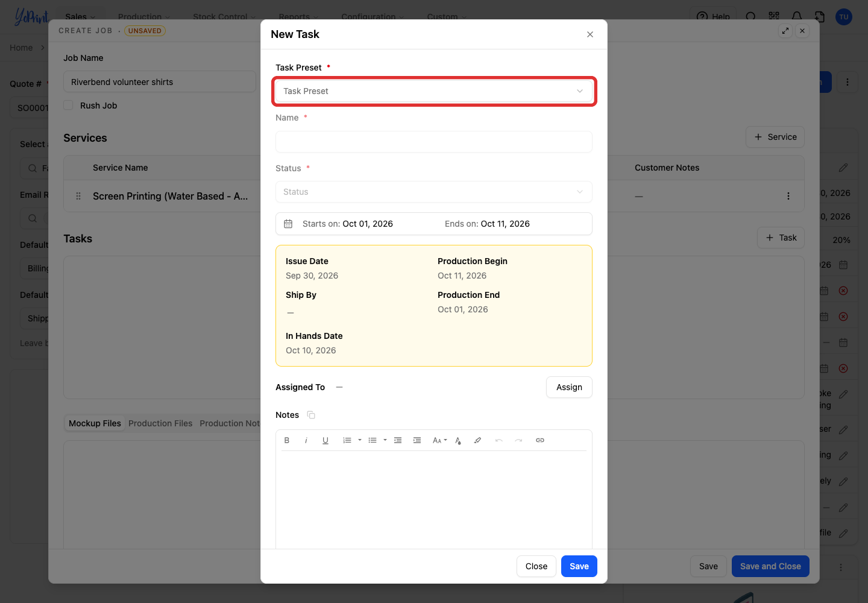This screenshot has height=603, width=868.
Task: Copy notes using icon beside Notes label
Action: coord(311,415)
